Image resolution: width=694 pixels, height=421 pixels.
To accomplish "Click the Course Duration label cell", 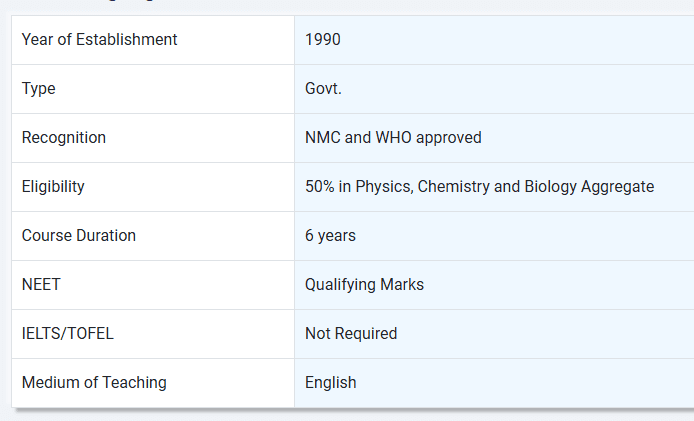I will pyautogui.click(x=79, y=236).
